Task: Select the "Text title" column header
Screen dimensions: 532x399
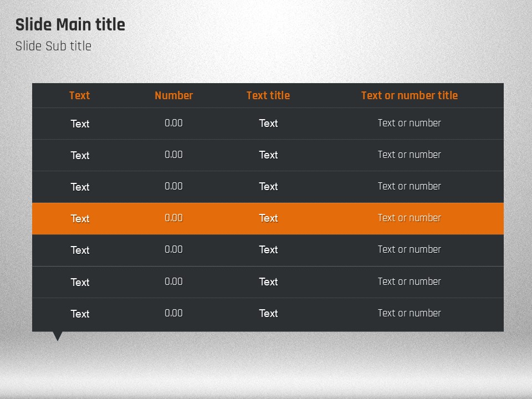Action: pyautogui.click(x=268, y=95)
